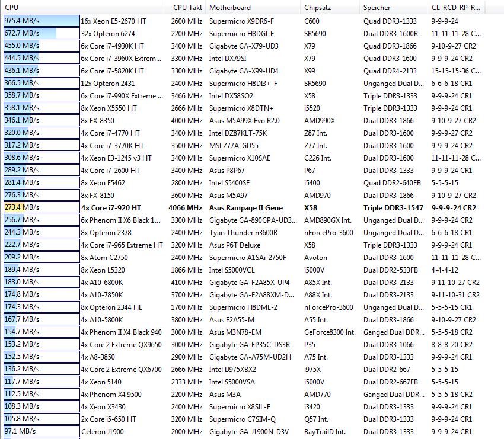Select the 4x Core i7-4770 HT entry
The height and width of the screenshot is (439, 504).
pyautogui.click(x=110, y=133)
